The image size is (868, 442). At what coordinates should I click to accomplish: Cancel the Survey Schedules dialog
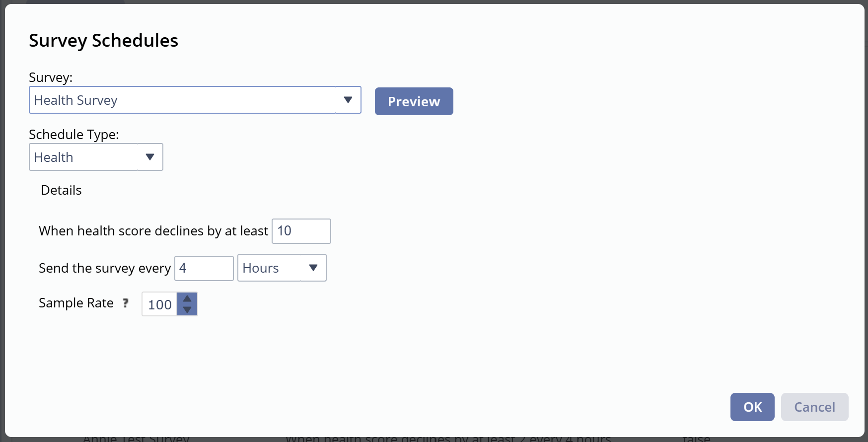(814, 407)
